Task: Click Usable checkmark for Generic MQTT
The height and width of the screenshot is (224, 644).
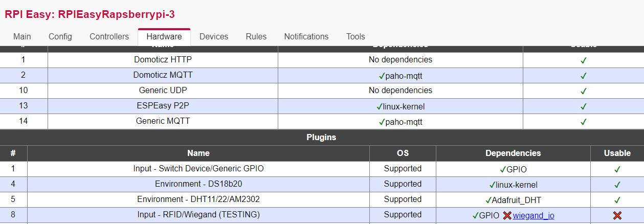Action: [x=584, y=122]
